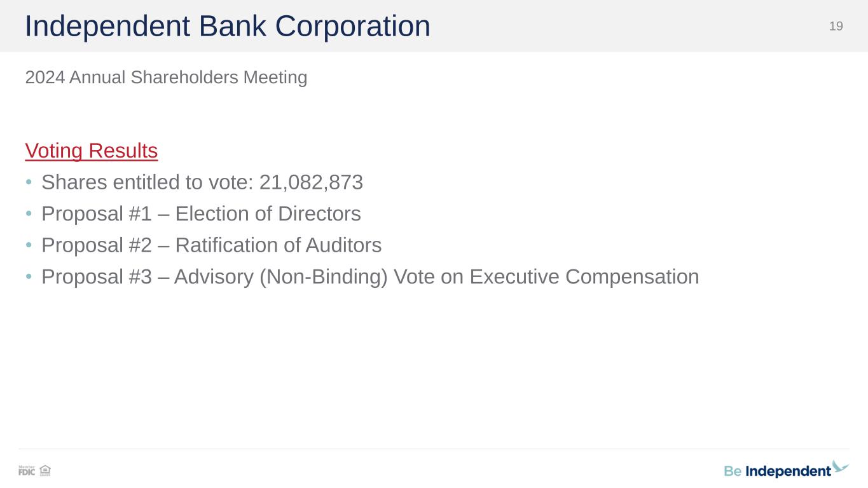Click the word "Be" in the footer logo

[x=733, y=471]
